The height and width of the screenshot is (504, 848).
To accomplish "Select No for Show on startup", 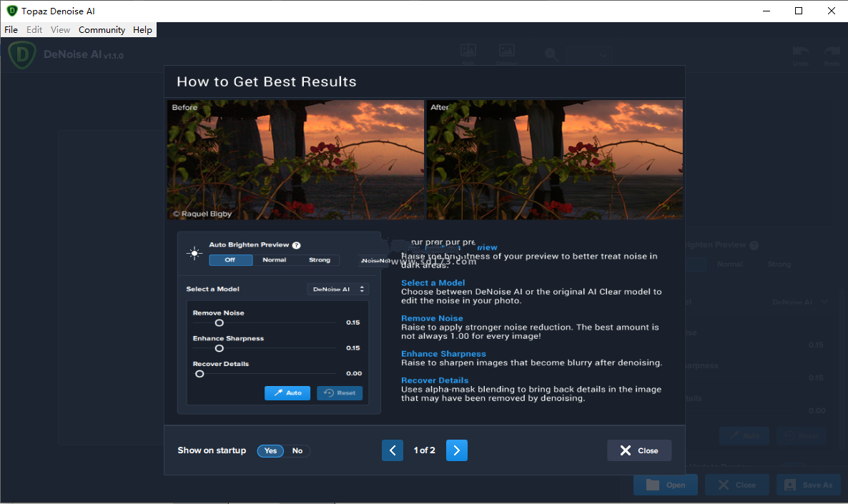I will tap(297, 450).
